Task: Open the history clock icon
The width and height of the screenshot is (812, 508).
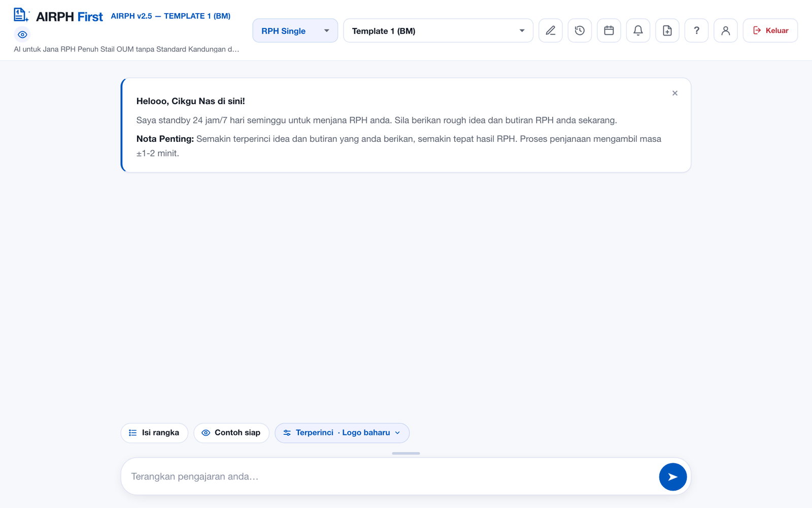Action: (580, 30)
